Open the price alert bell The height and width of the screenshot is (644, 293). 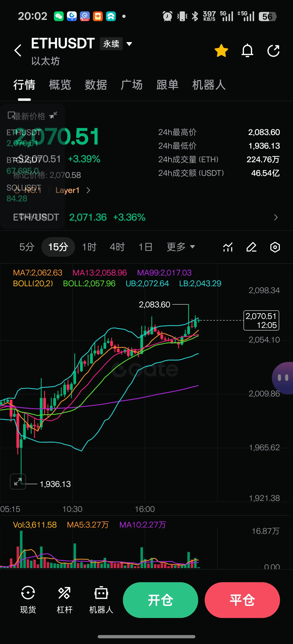point(247,50)
